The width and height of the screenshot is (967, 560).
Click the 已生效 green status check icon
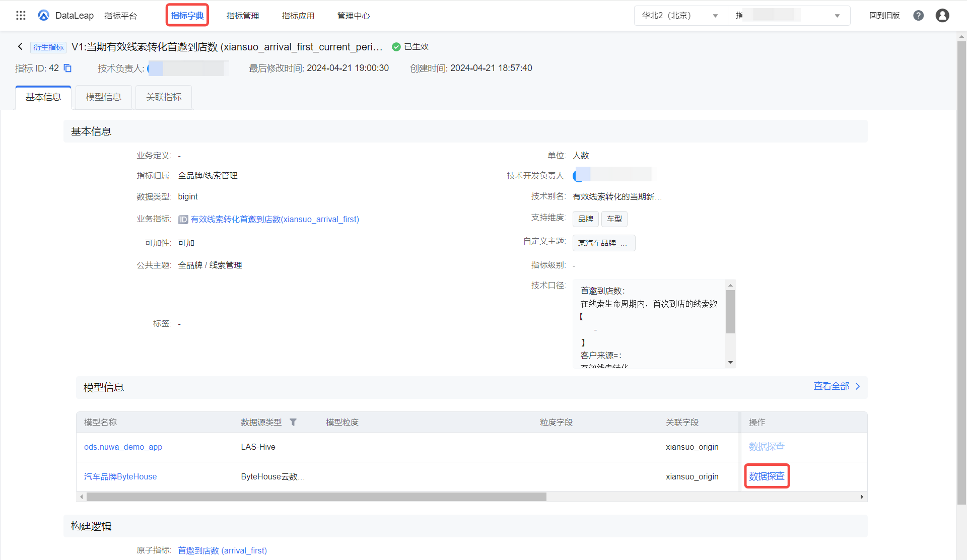396,47
